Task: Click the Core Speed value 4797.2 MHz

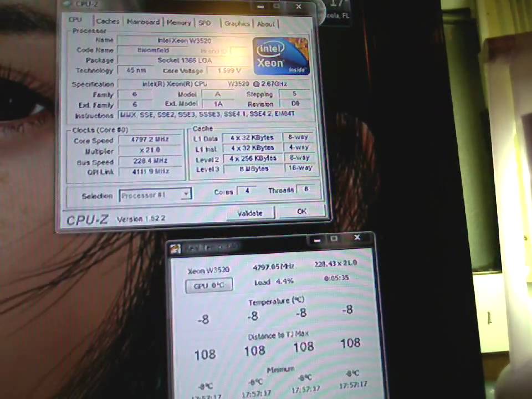Action: pyautogui.click(x=150, y=140)
